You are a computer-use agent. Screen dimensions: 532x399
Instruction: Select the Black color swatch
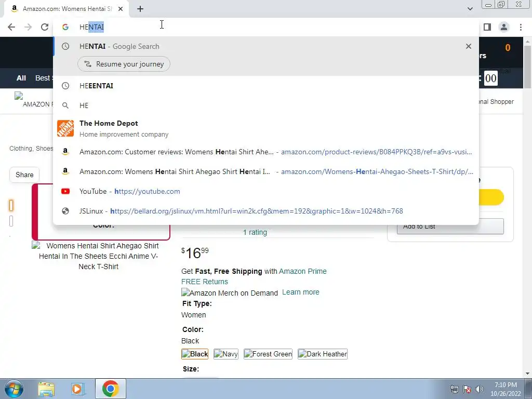point(195,354)
